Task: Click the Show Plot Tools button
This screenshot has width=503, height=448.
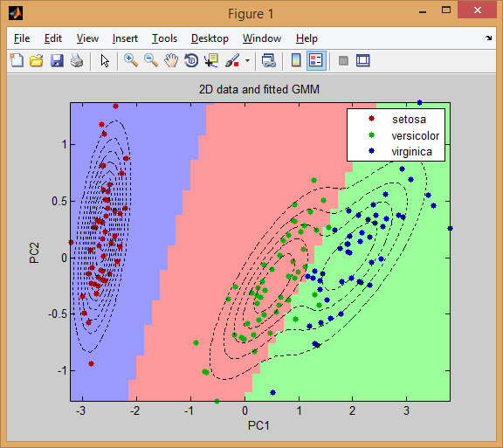Action: [362, 60]
